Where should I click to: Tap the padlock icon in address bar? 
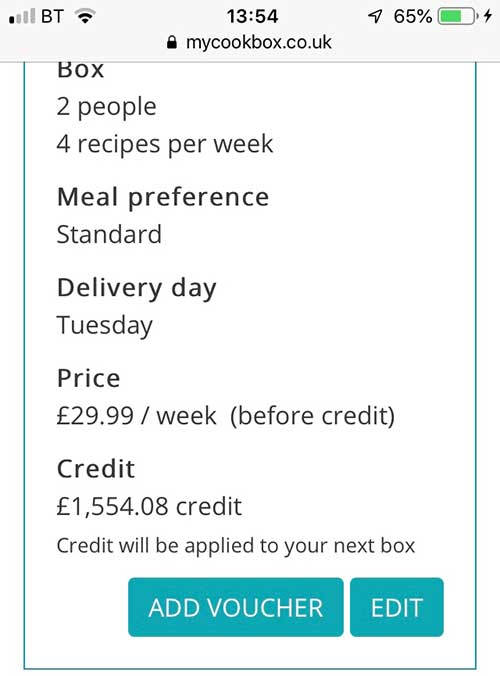tap(172, 42)
